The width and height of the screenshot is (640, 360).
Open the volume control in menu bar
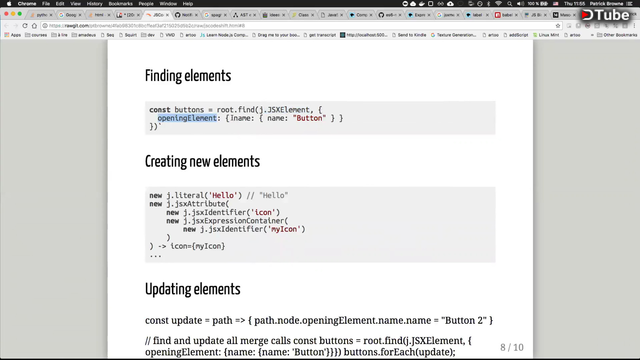(x=520, y=4)
